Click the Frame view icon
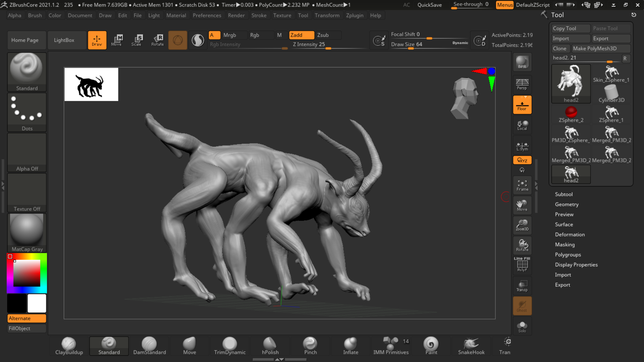 point(522,185)
